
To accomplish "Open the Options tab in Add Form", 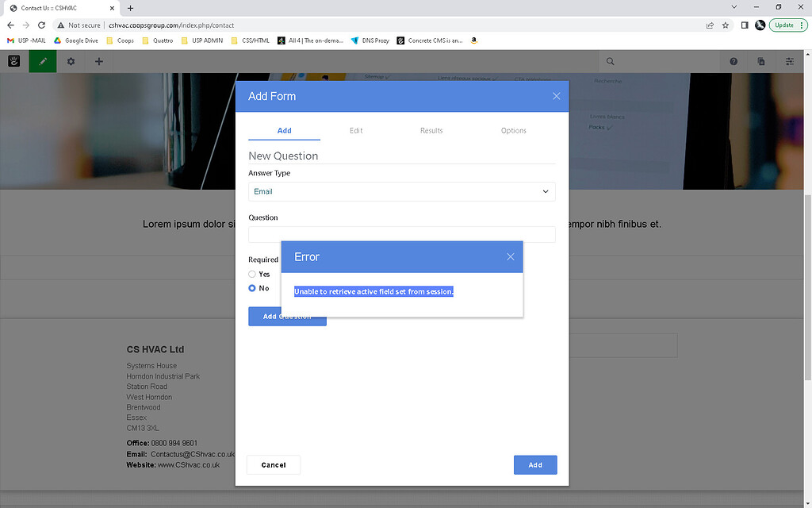I will tap(513, 130).
